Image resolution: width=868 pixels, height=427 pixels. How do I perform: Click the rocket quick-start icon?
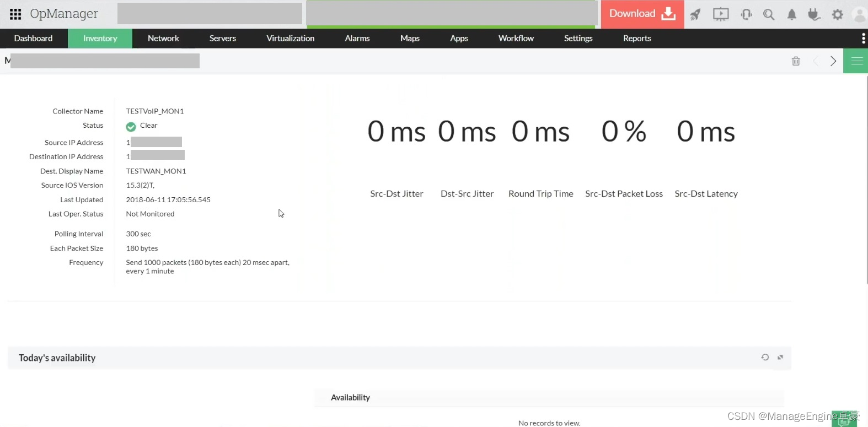pos(695,14)
